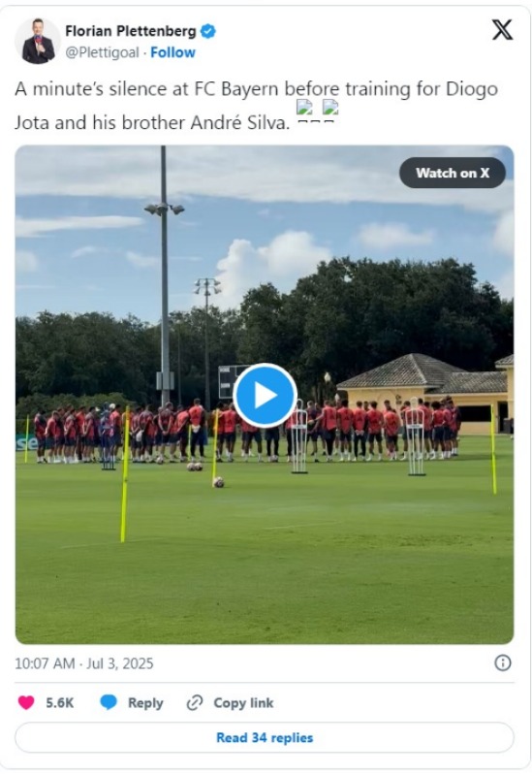Open the tweet info circle icon
Viewport: 532px width, 774px height.
(502, 662)
